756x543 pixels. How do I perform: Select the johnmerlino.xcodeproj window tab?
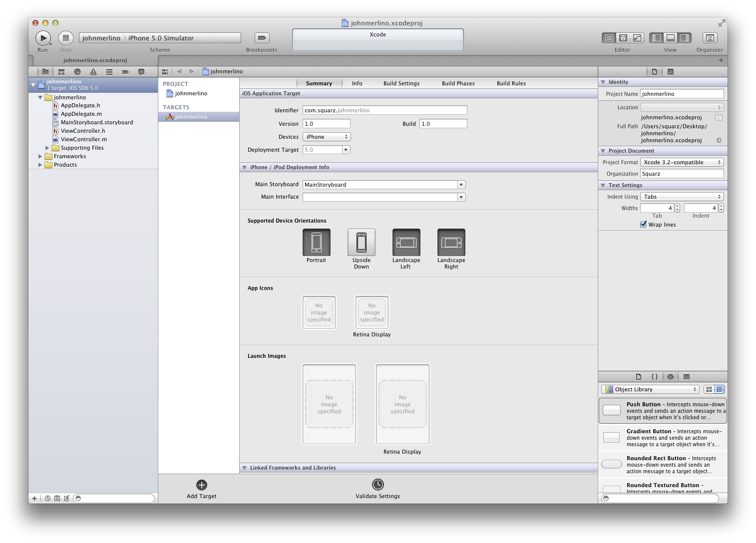tap(95, 60)
